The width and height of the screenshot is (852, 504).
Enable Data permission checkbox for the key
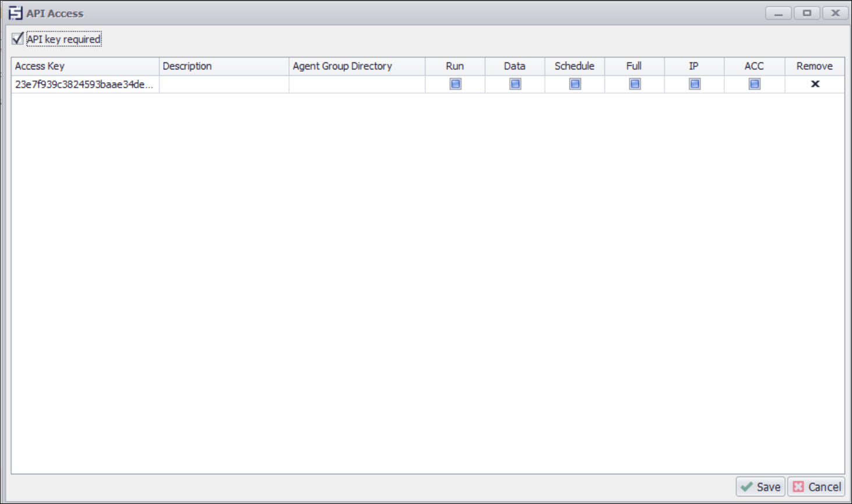click(515, 84)
